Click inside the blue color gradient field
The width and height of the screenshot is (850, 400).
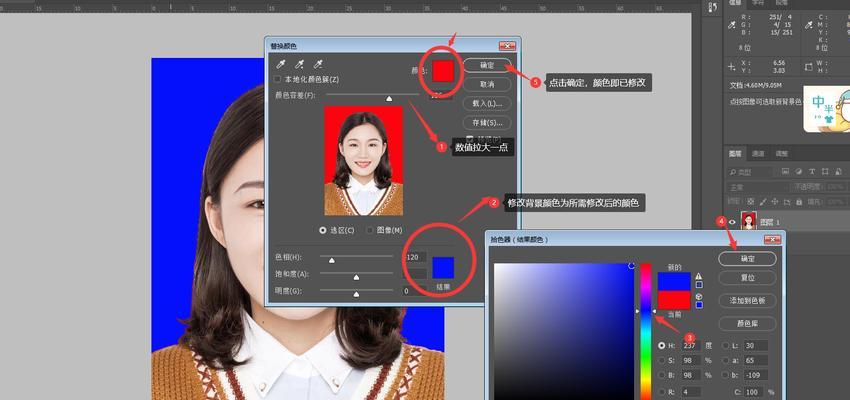point(564,332)
